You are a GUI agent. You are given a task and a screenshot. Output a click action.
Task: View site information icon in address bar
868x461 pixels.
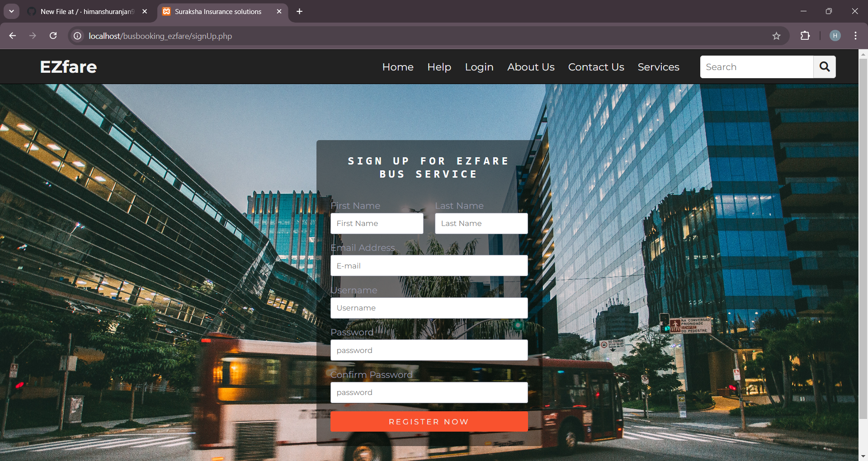coord(78,36)
